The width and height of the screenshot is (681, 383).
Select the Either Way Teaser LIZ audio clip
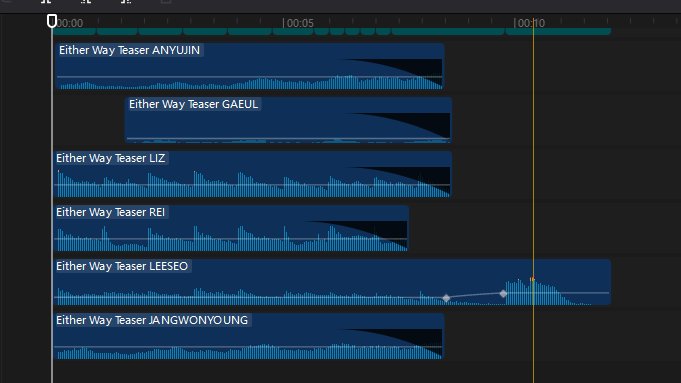pyautogui.click(x=253, y=174)
